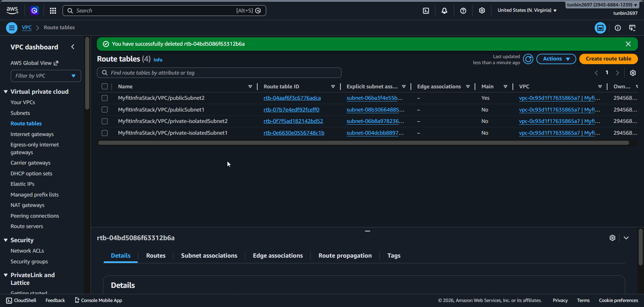The height and width of the screenshot is (307, 644).
Task: Select the MyfitInfraStack/VPC/publicSubnet2 row checkbox
Action: point(105,98)
